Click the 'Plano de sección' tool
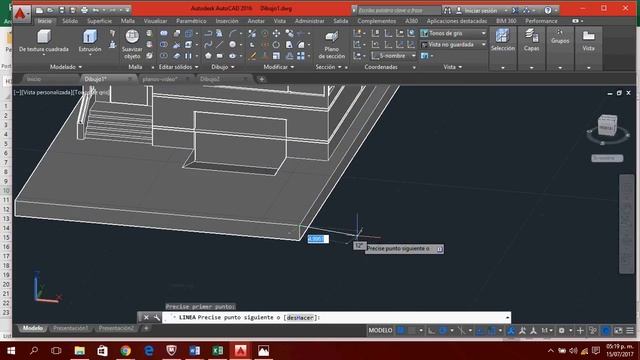640x360 pixels. coord(331,44)
